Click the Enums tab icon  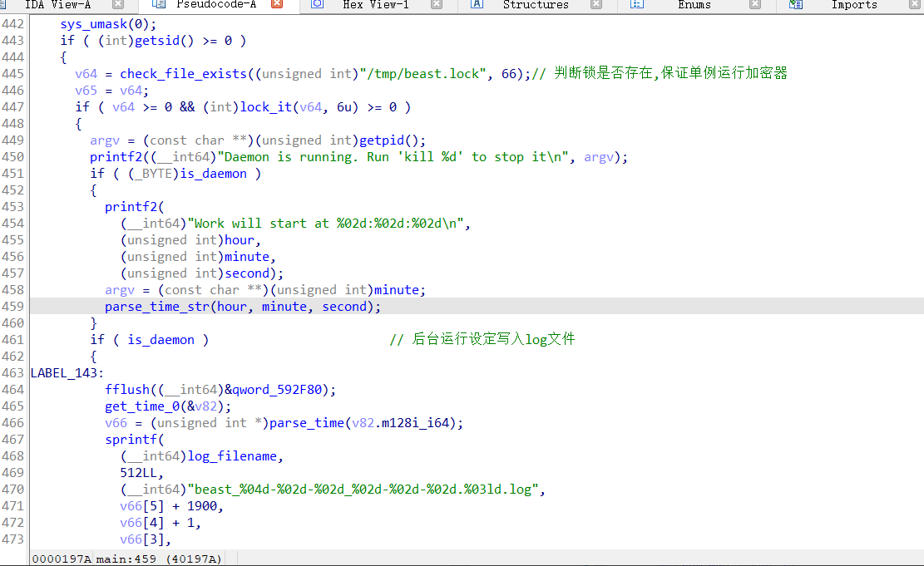click(x=636, y=5)
